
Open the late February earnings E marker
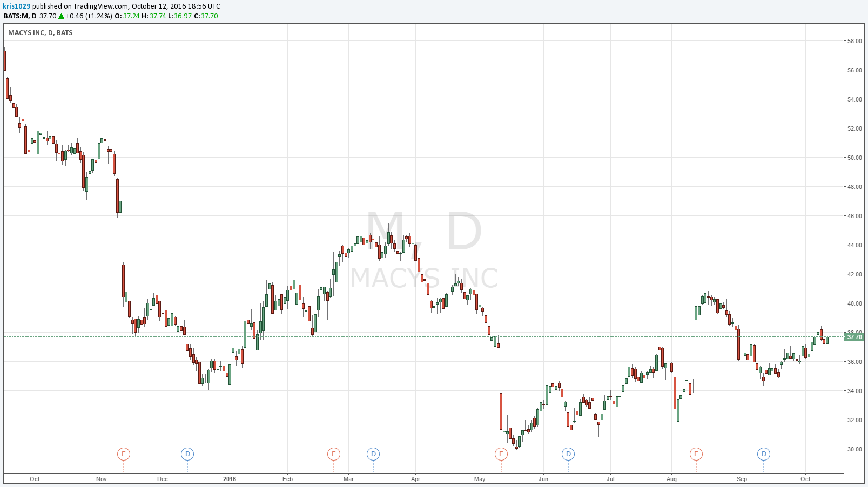point(334,454)
